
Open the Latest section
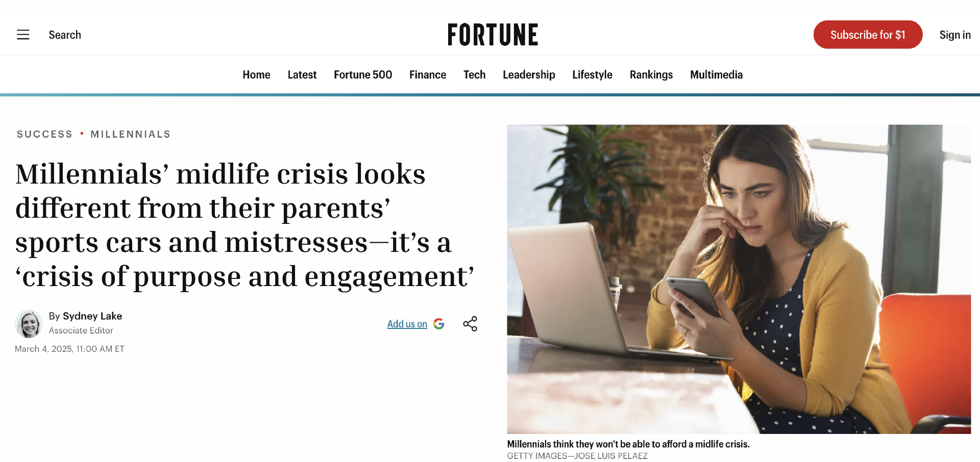tap(302, 75)
